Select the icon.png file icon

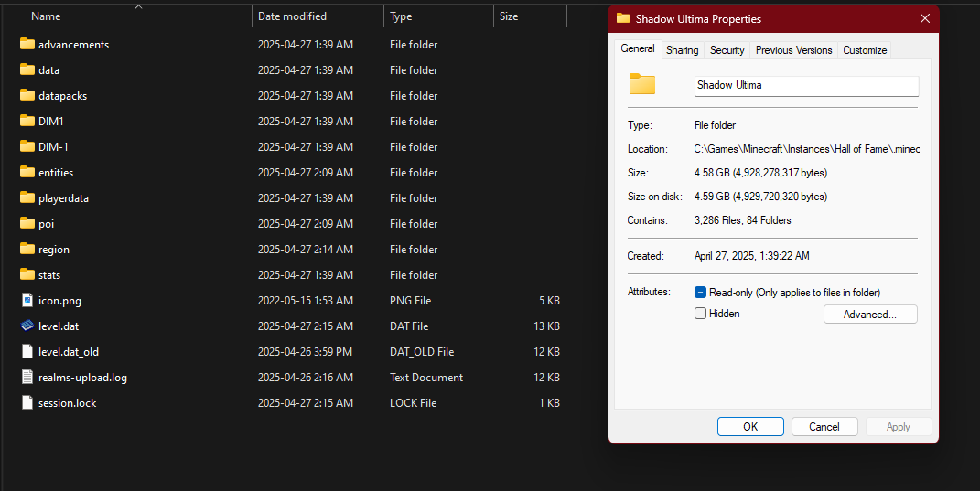tap(27, 300)
